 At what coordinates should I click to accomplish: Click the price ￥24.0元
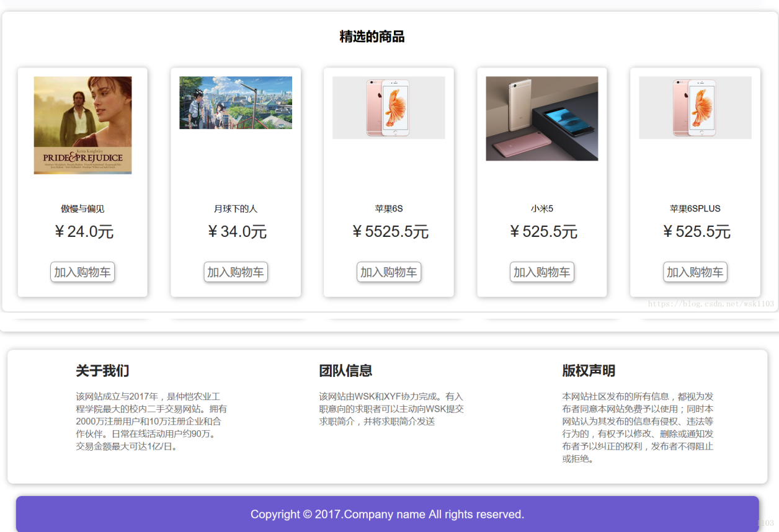(x=83, y=232)
